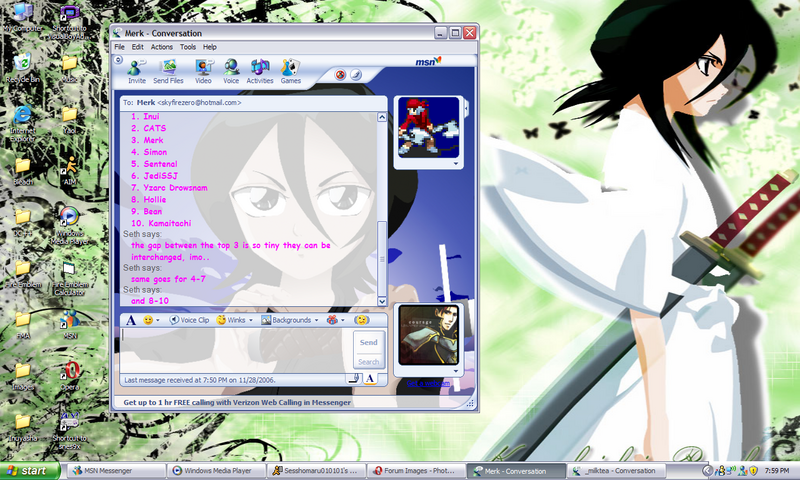Select the Fire Emblem Calculator desktop icon

tap(70, 278)
